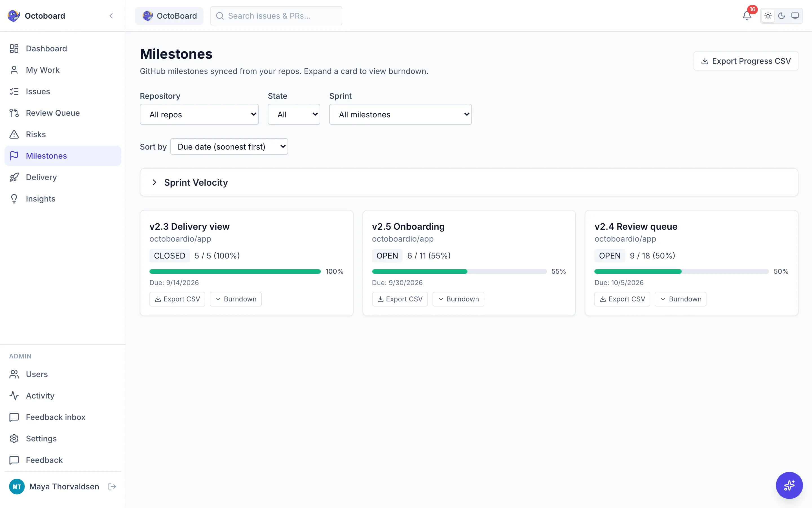Switch to light theme sun icon
Image resolution: width=812 pixels, height=508 pixels.
point(768,16)
